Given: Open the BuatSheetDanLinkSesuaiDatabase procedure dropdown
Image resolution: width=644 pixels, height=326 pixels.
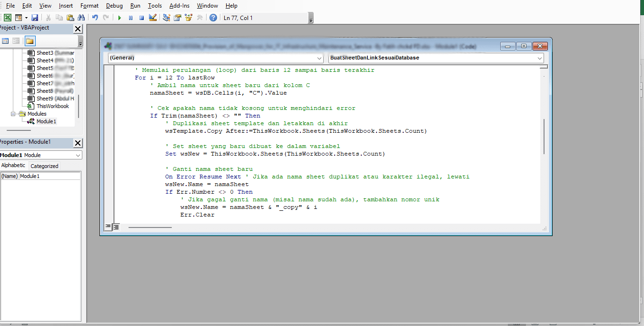Looking at the screenshot, I should click(436, 58).
